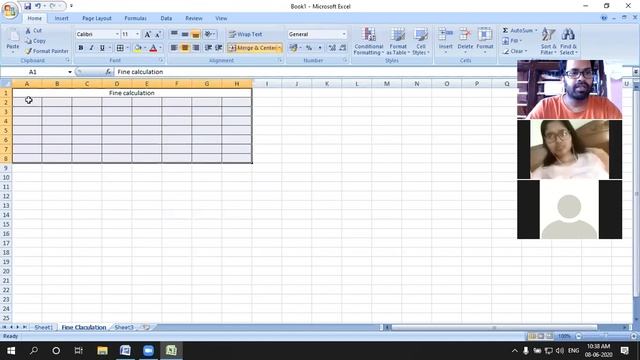Undo last action in Quick Access Toolbar

pos(38,6)
